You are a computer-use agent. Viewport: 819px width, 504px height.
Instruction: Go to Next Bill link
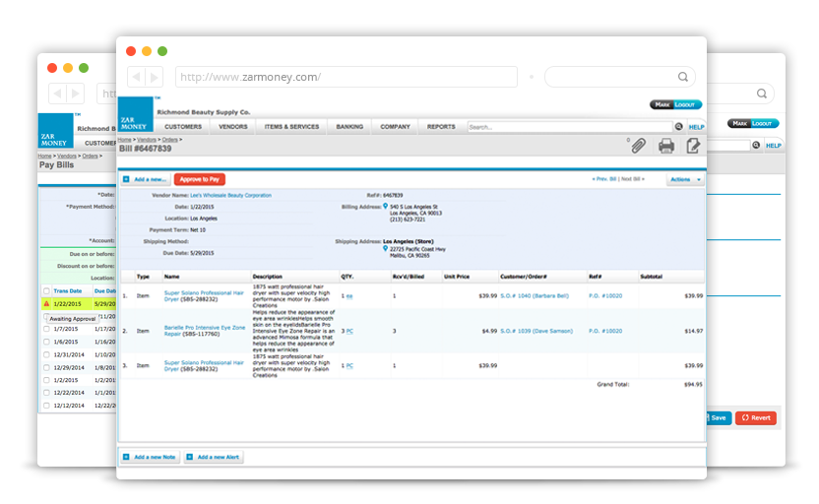(x=633, y=179)
